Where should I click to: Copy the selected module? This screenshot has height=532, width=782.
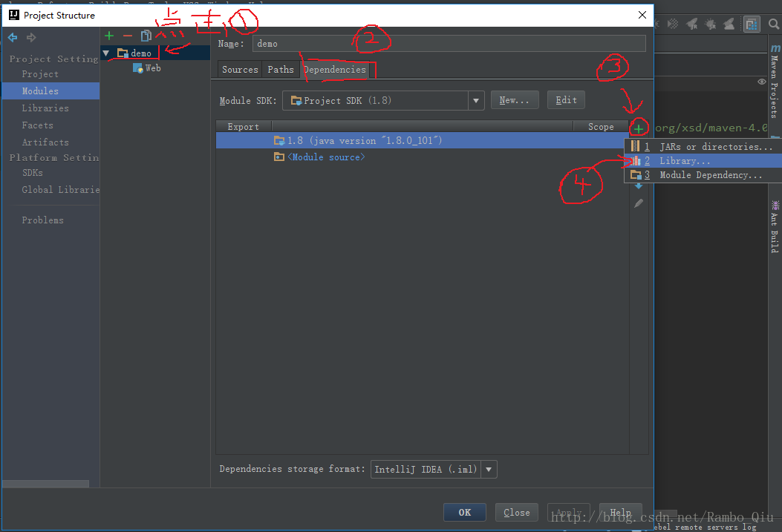point(146,36)
